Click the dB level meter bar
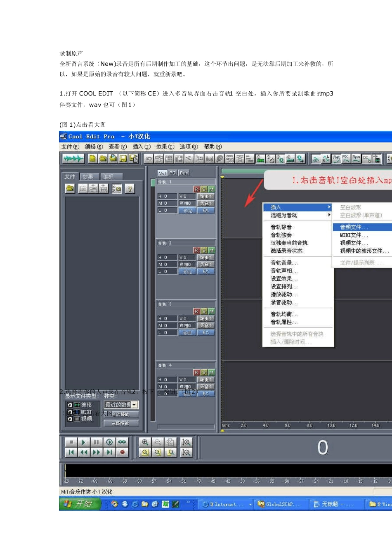 228,470
